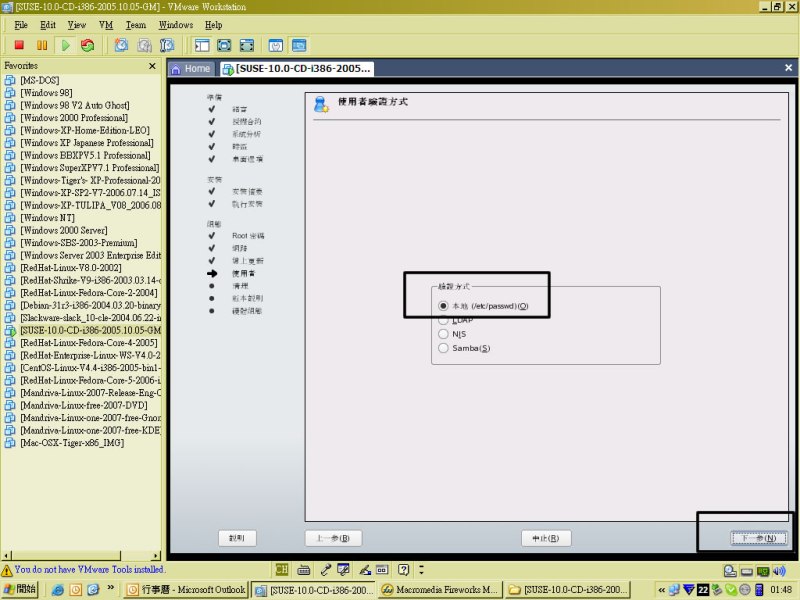This screenshot has height=600, width=800.
Task: Click the black 22 tray icon
Action: (x=703, y=590)
